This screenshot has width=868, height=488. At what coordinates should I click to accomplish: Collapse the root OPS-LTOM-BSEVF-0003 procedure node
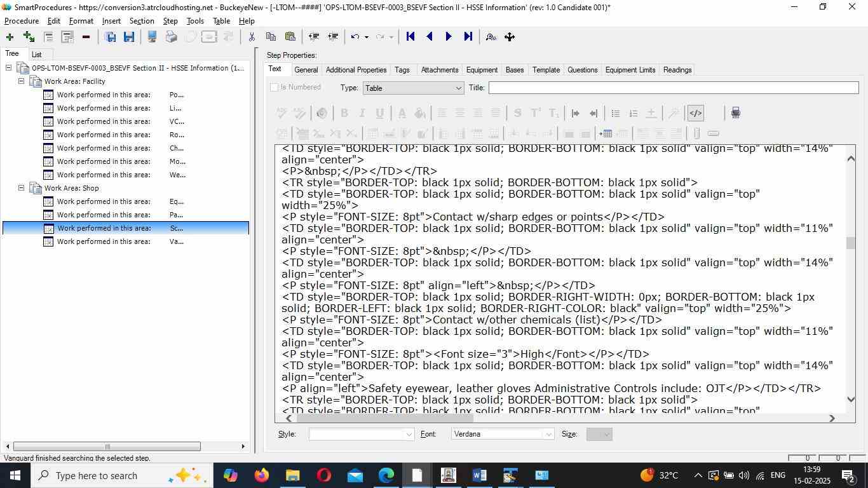(9, 68)
